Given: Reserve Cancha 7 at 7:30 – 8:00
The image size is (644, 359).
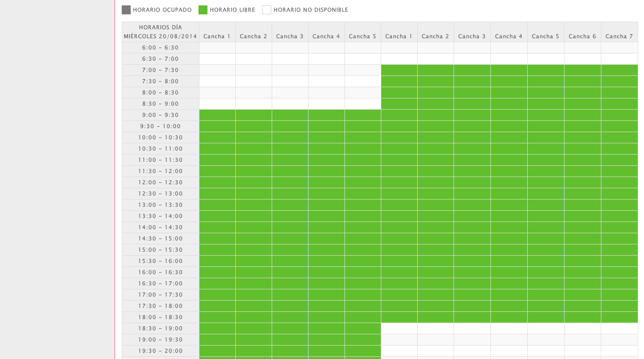Looking at the screenshot, I should point(619,81).
